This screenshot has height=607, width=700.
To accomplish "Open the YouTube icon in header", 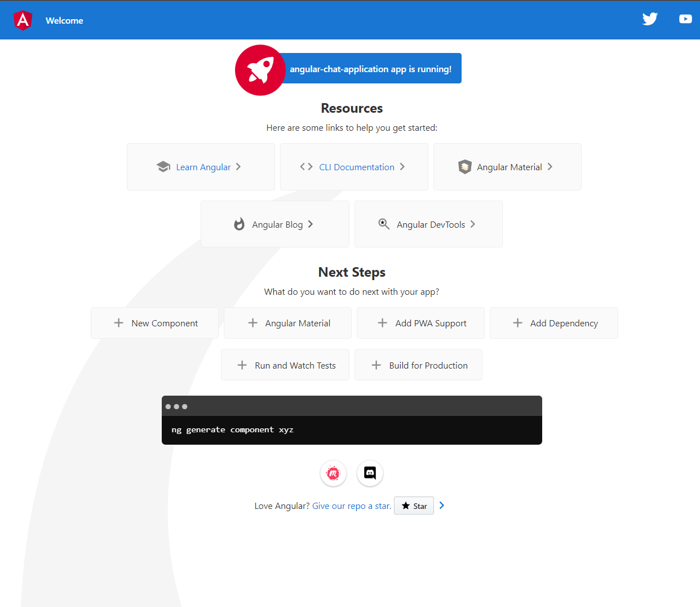I will coord(685,19).
